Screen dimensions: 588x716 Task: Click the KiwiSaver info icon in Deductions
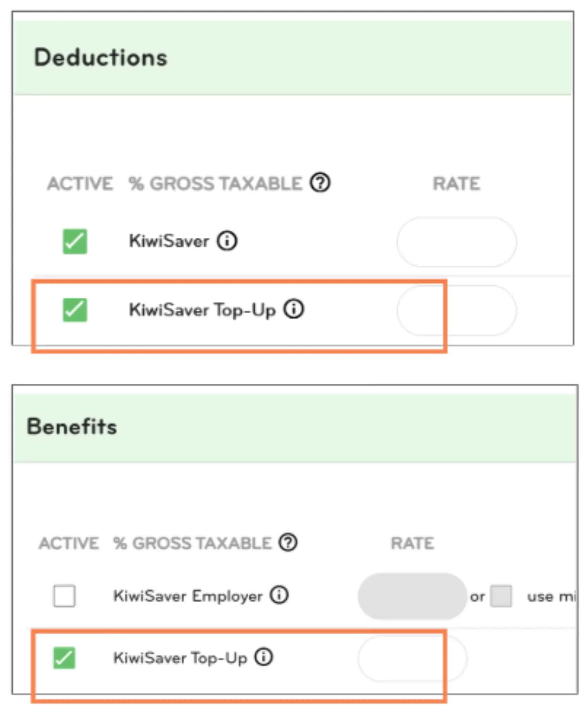click(227, 241)
